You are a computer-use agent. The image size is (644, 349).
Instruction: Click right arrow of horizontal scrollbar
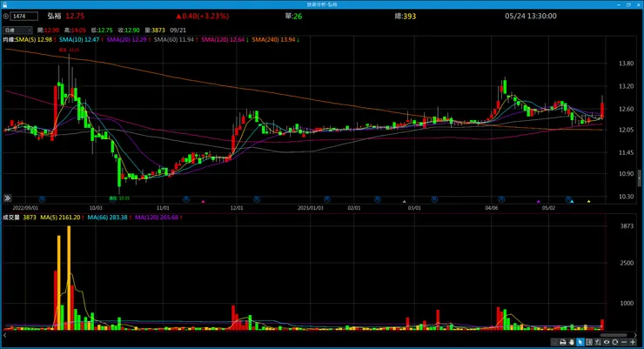pyautogui.click(x=635, y=335)
